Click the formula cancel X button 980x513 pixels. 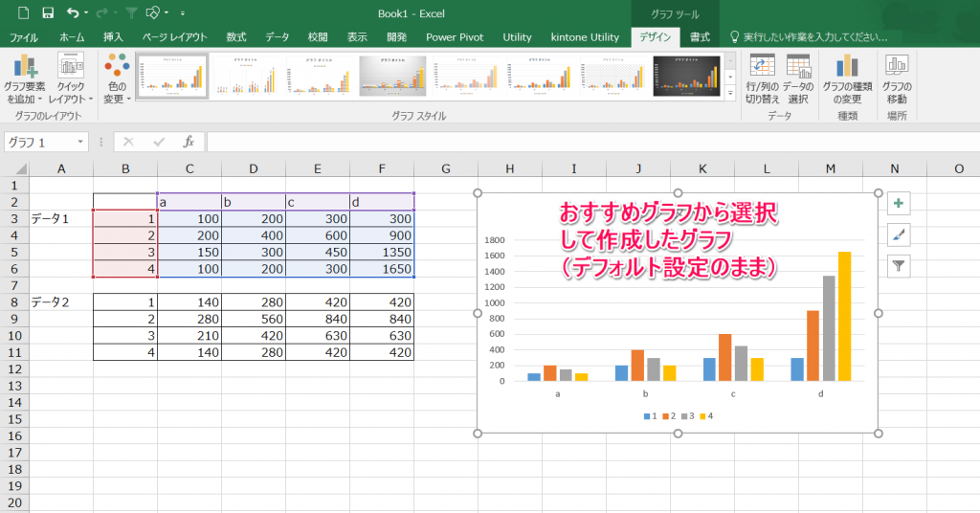[128, 142]
